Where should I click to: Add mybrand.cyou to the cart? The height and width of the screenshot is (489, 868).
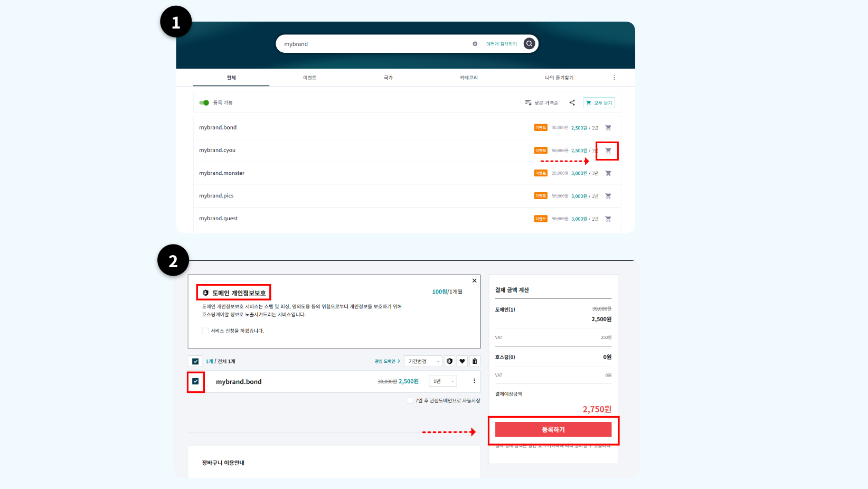(608, 151)
